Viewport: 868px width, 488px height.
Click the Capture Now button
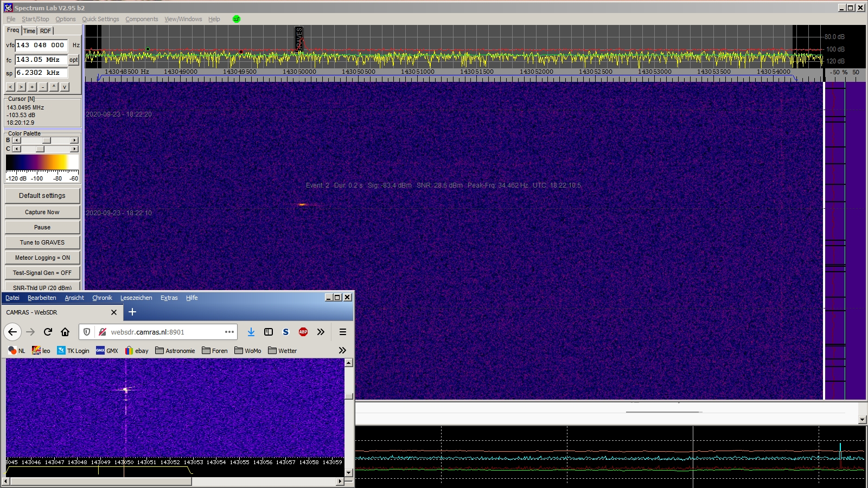point(42,212)
